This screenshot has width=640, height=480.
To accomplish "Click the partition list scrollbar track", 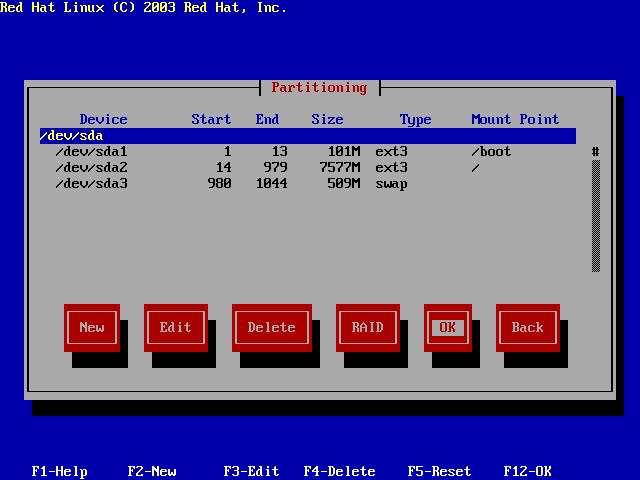I will tap(596, 216).
